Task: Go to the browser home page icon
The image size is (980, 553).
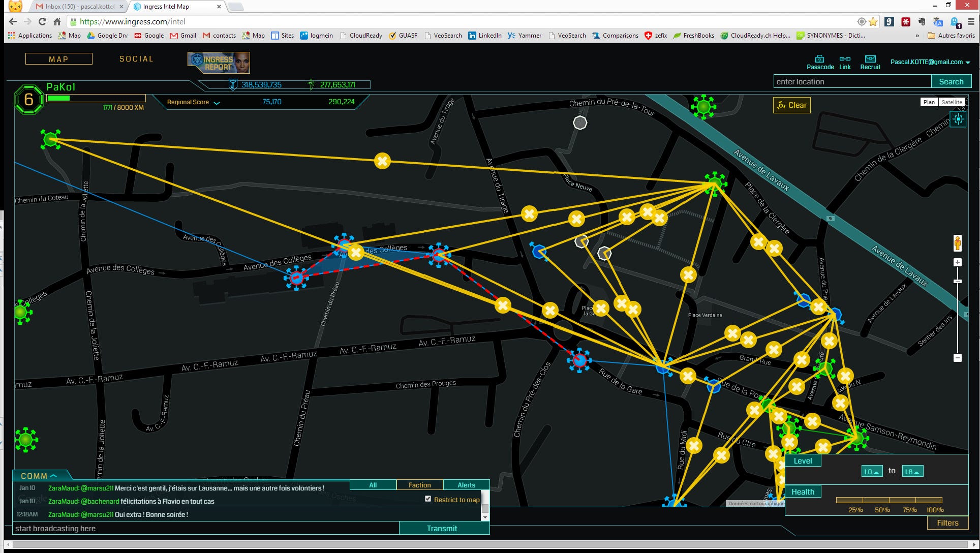Action: tap(57, 21)
